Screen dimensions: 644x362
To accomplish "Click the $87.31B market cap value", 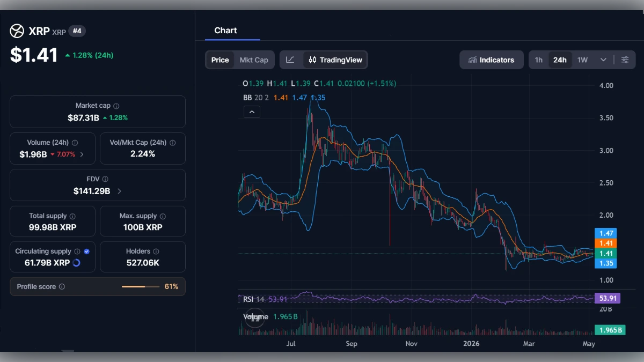I will tap(83, 117).
